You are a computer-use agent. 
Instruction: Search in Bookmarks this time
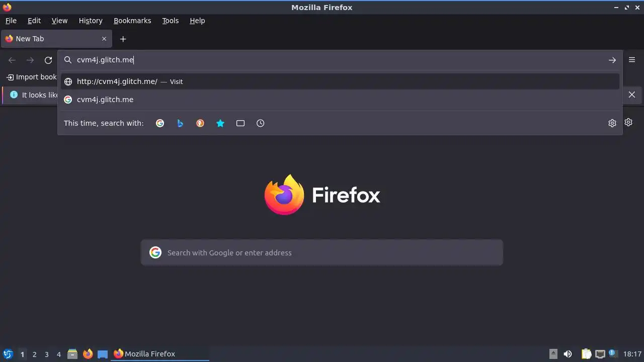coord(220,123)
